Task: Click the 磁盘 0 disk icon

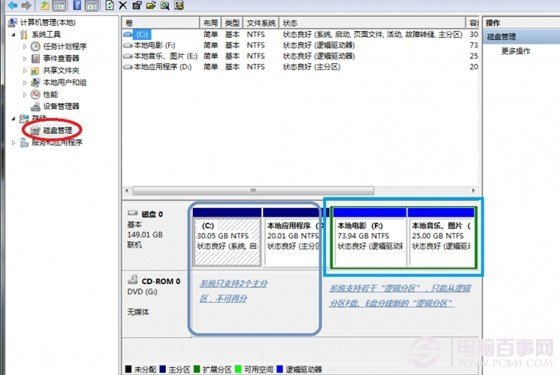Action: coord(132,213)
